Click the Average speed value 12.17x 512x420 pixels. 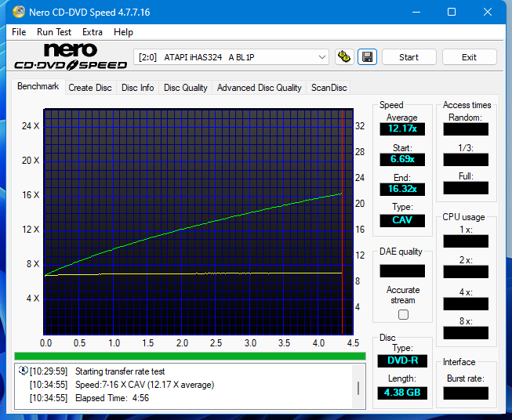(x=402, y=129)
